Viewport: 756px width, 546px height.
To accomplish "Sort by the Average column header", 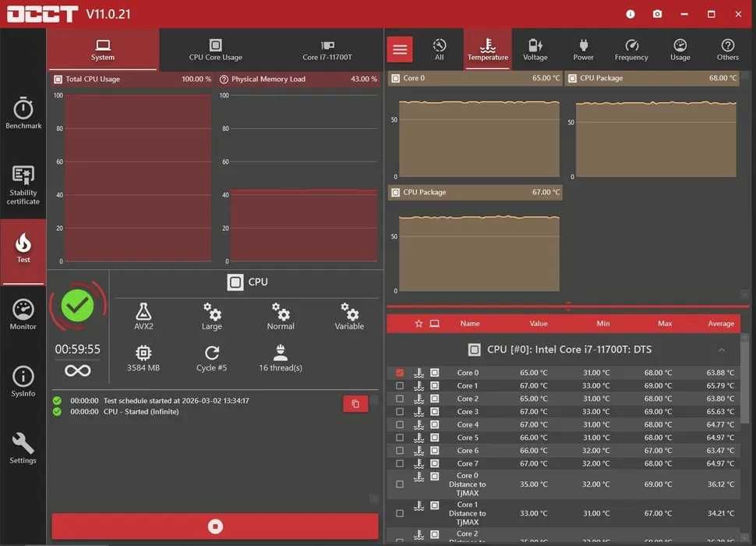I will pyautogui.click(x=721, y=324).
